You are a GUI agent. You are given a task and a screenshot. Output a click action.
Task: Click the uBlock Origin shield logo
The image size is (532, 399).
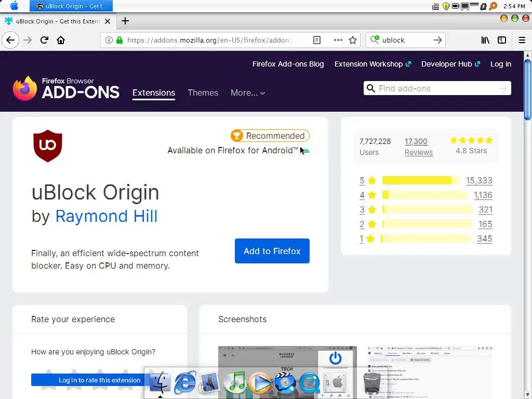[x=48, y=146]
